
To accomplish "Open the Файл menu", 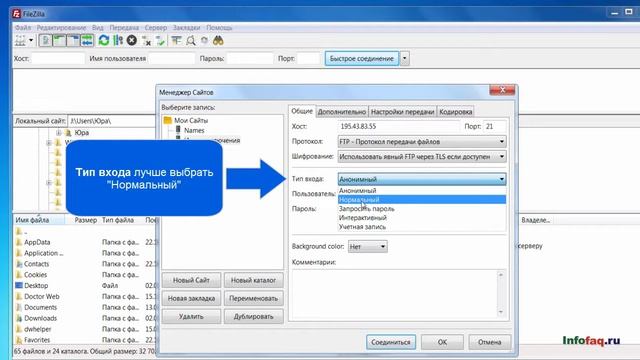I will (23, 28).
